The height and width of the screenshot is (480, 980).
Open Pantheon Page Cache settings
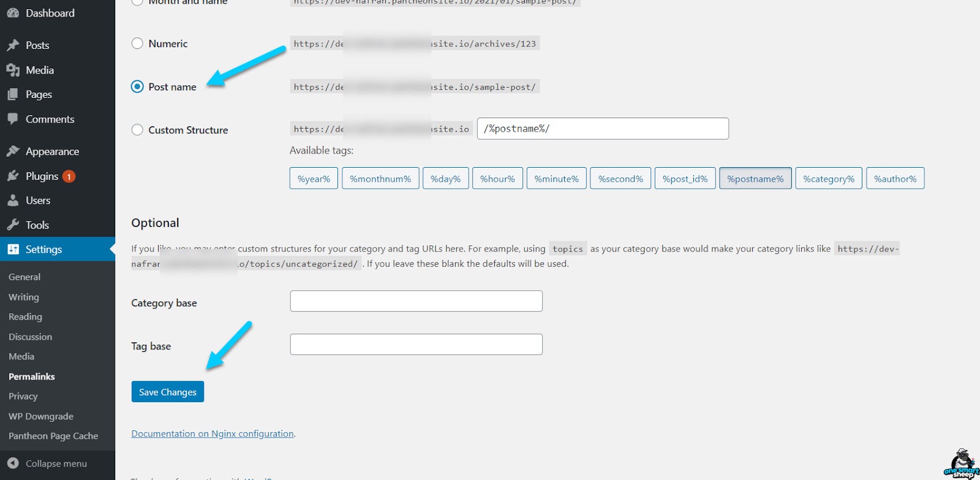[x=53, y=436]
